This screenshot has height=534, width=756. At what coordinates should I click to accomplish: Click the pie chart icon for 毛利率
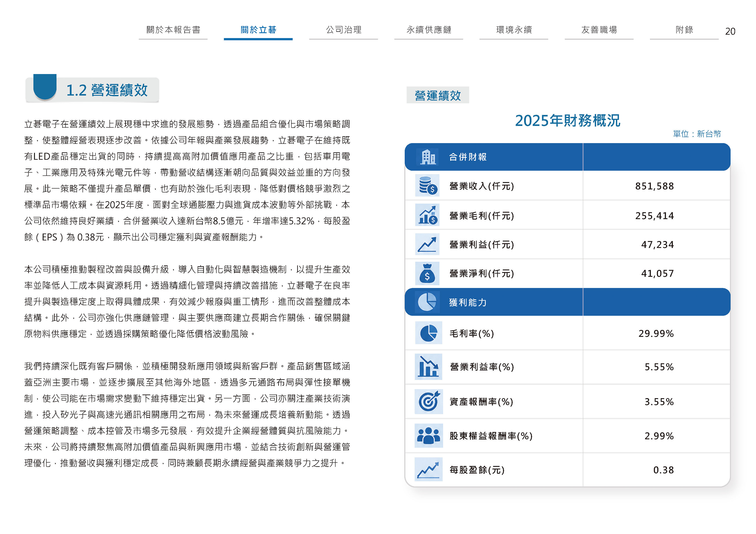coord(429,333)
